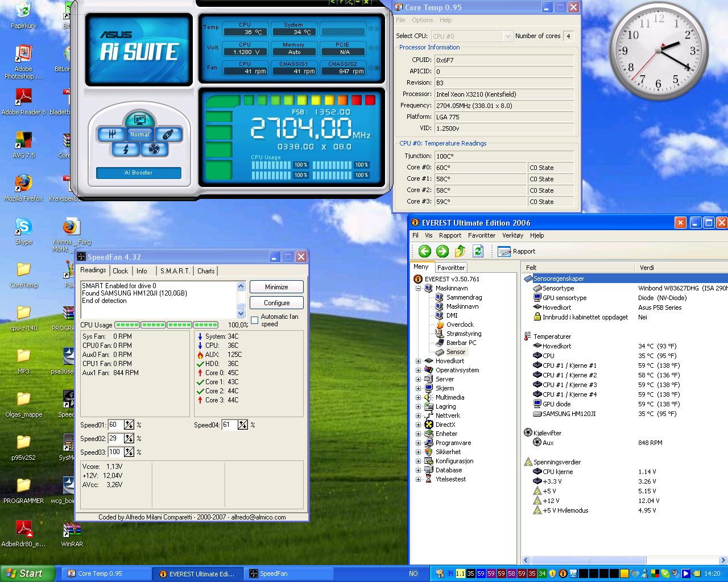Open the AdbeRdr80 installer desktop icon
This screenshot has width=728, height=582.
click(23, 534)
